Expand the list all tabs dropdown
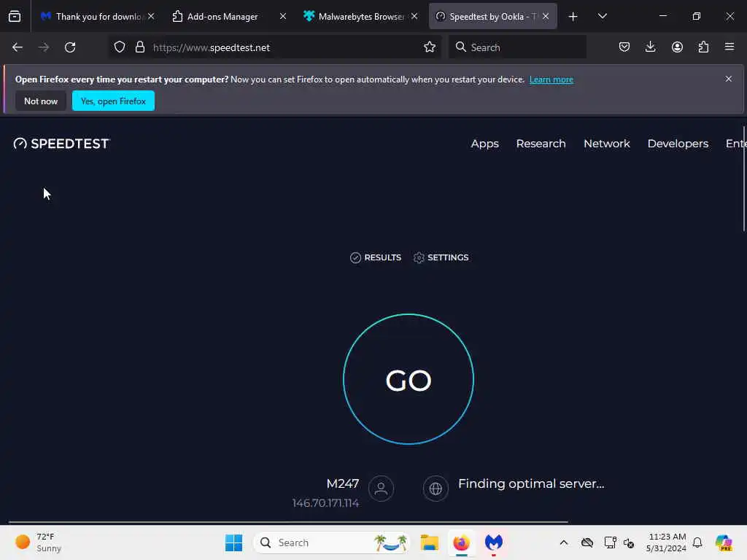Screen dimensions: 747x560 click(x=602, y=17)
